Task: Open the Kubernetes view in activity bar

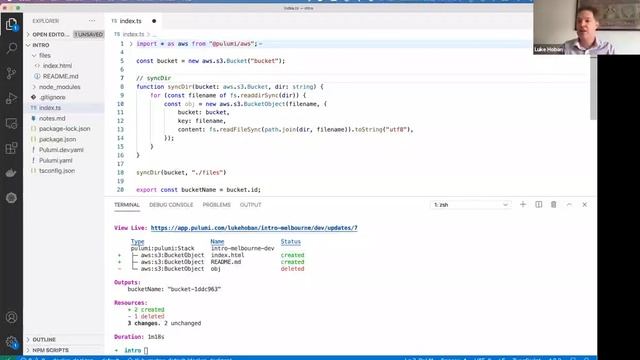Action: [x=11, y=198]
